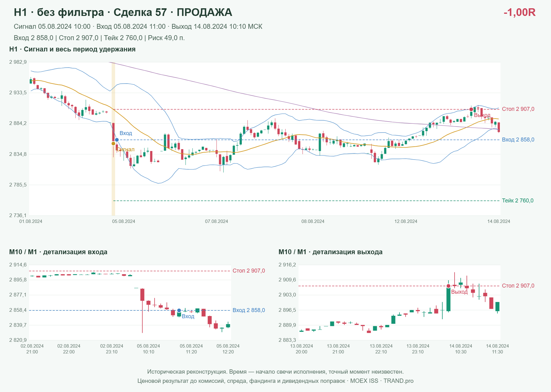551x392 pixels.
Task: Click the '14.08.2024 11:30' time label
Action: pyautogui.click(x=497, y=349)
